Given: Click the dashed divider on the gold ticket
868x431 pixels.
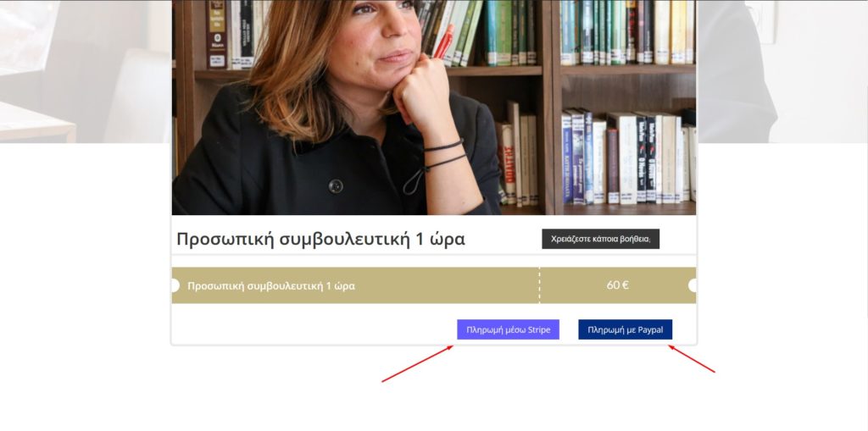Looking at the screenshot, I should 539,285.
